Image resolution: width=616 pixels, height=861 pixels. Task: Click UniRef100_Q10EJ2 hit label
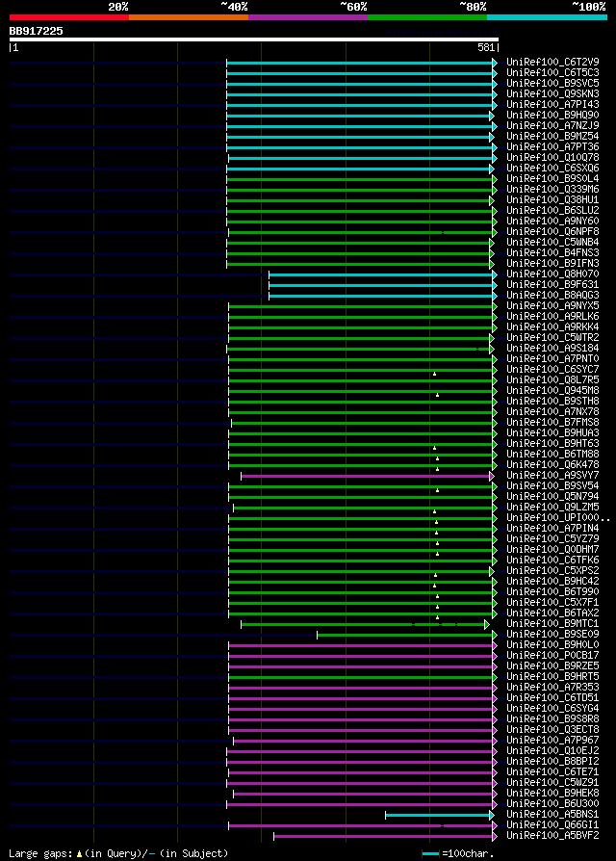click(x=552, y=751)
